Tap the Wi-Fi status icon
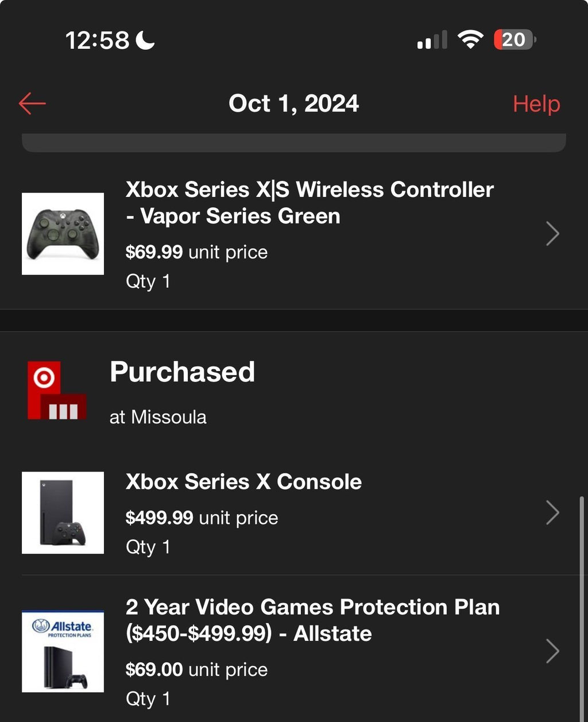Screen dimensions: 588x722 (x=470, y=40)
